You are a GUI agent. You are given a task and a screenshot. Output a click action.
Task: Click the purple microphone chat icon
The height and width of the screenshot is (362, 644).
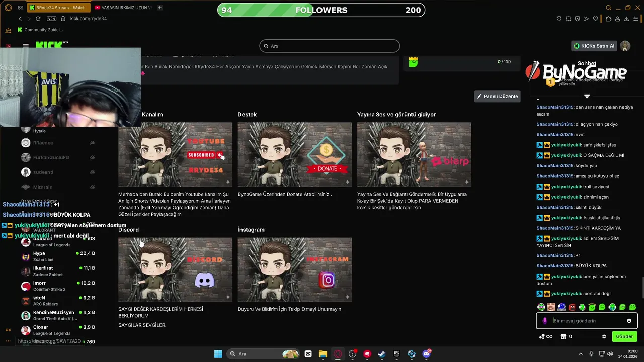pyautogui.click(x=545, y=321)
